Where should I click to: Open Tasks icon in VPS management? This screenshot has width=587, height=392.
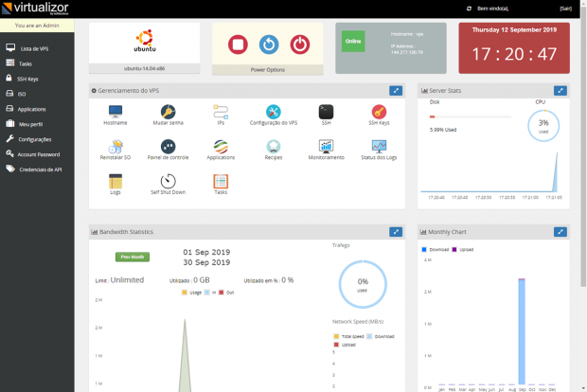pyautogui.click(x=221, y=181)
